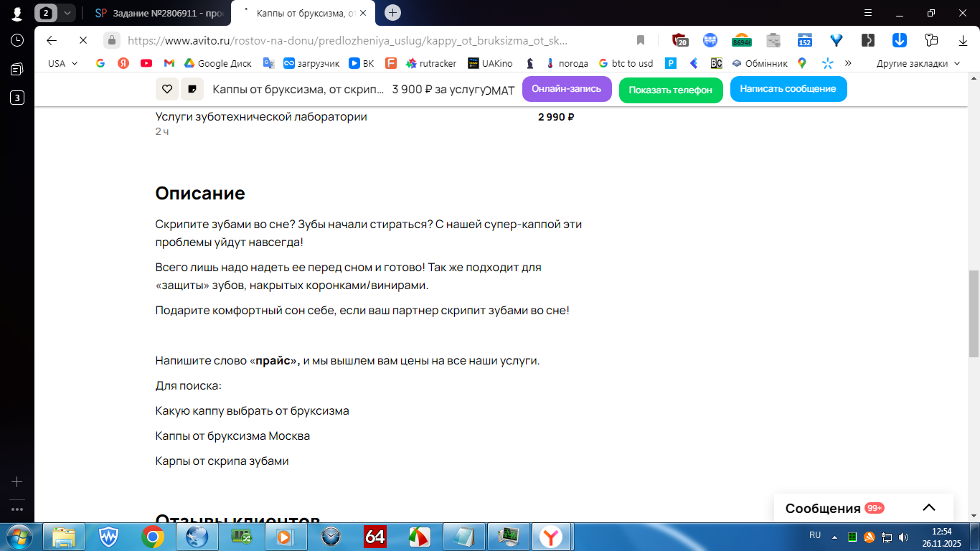Show hidden system tray icons

[x=834, y=537]
